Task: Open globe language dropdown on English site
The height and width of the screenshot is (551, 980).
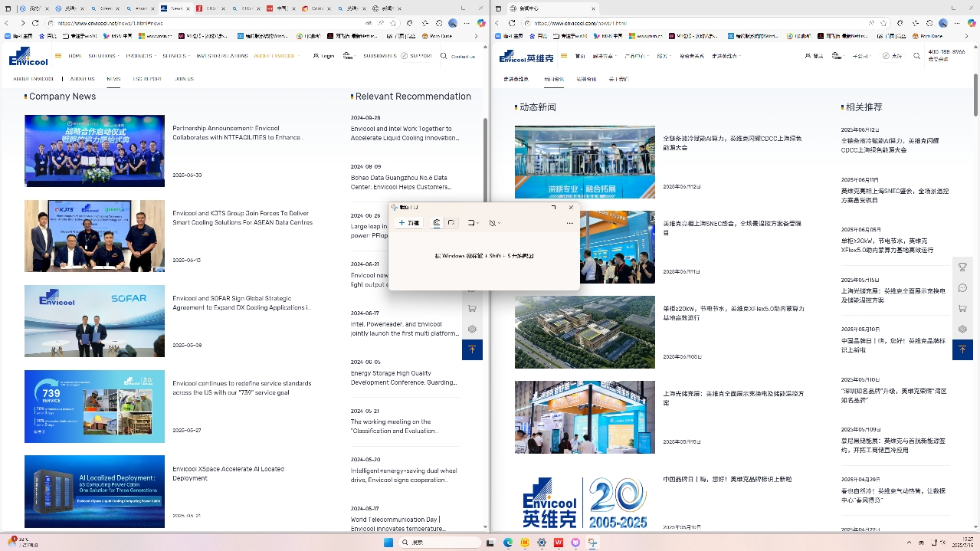Action: [349, 56]
